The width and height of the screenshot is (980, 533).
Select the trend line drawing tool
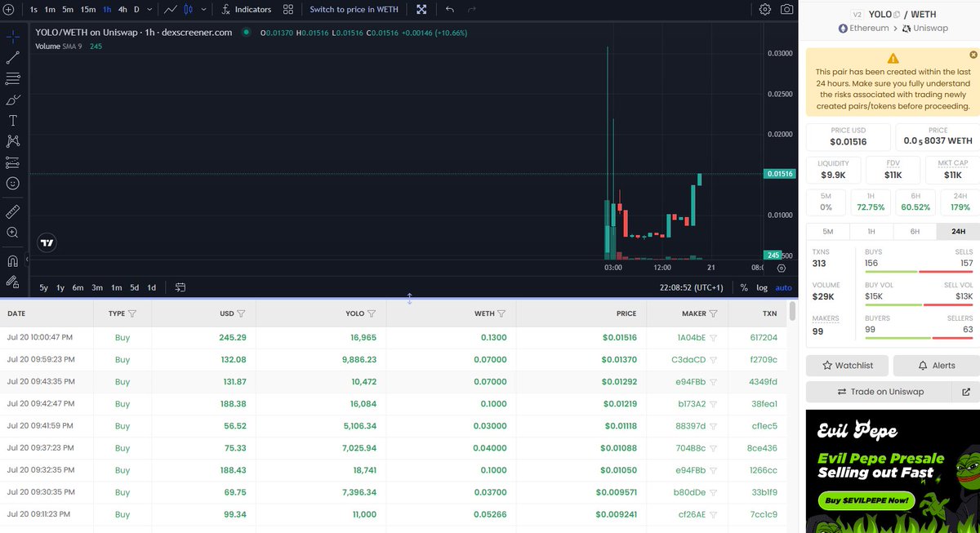click(x=13, y=58)
